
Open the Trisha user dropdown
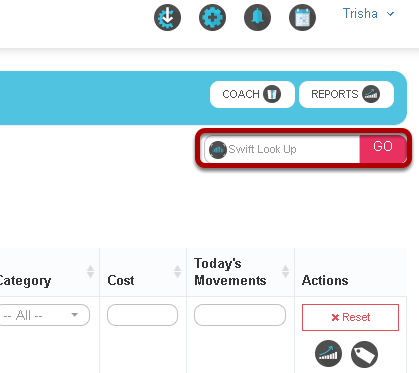pyautogui.click(x=368, y=14)
